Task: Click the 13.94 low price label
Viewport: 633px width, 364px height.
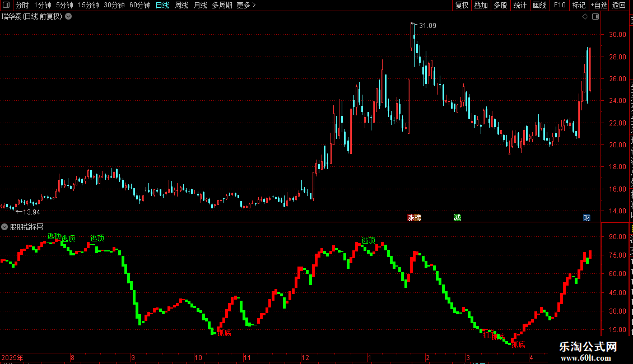Action: [x=31, y=212]
